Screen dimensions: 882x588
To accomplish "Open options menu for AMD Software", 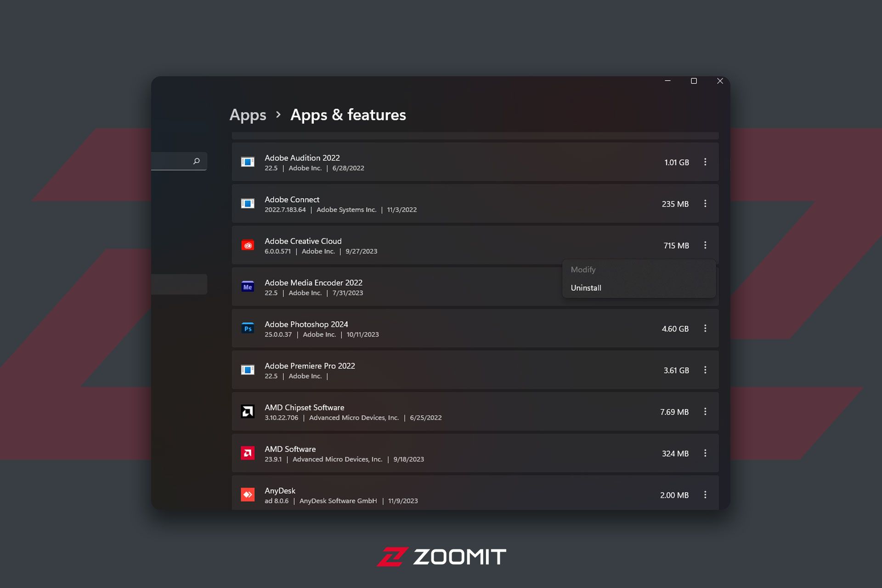I will click(x=706, y=453).
